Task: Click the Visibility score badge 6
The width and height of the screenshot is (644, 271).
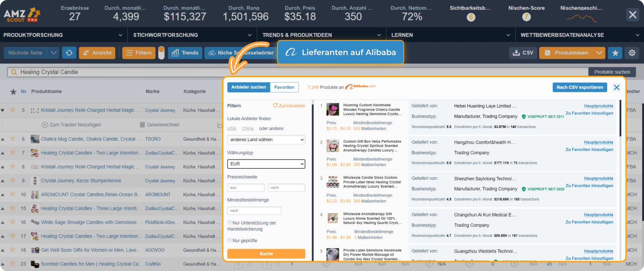Action: coord(471,17)
